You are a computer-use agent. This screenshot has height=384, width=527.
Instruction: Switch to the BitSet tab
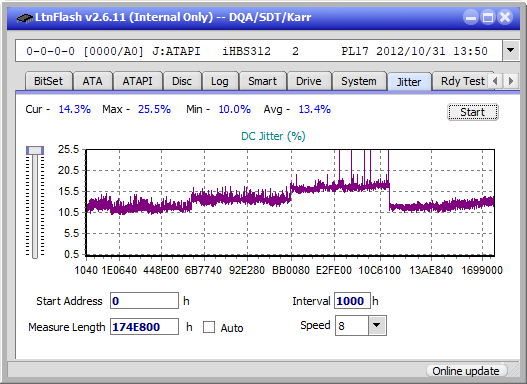[48, 81]
